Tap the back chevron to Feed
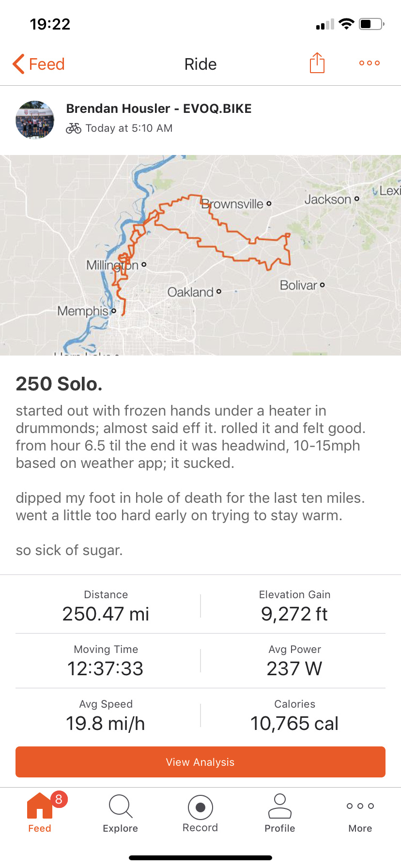Screen dimensions: 401x868 click(x=19, y=64)
